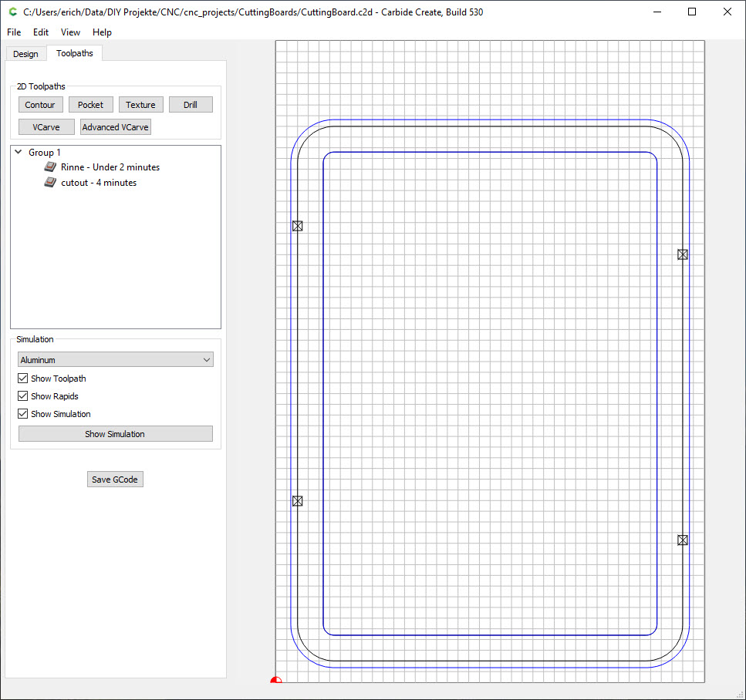The width and height of the screenshot is (746, 700).
Task: Click the Rinne toolpath icon
Action: (50, 167)
